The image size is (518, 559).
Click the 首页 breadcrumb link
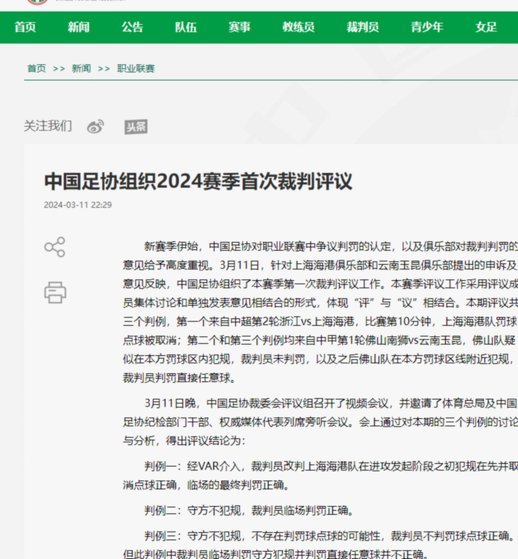pyautogui.click(x=37, y=68)
